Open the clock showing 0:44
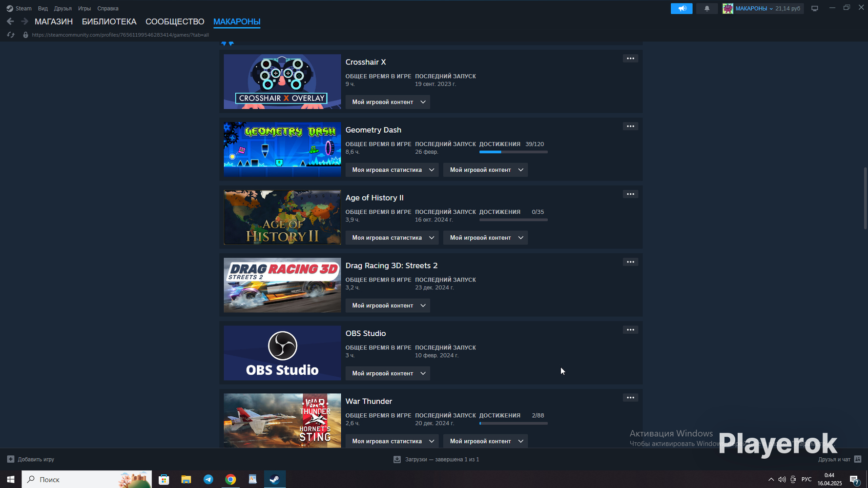This screenshot has height=488, width=868. [x=829, y=479]
